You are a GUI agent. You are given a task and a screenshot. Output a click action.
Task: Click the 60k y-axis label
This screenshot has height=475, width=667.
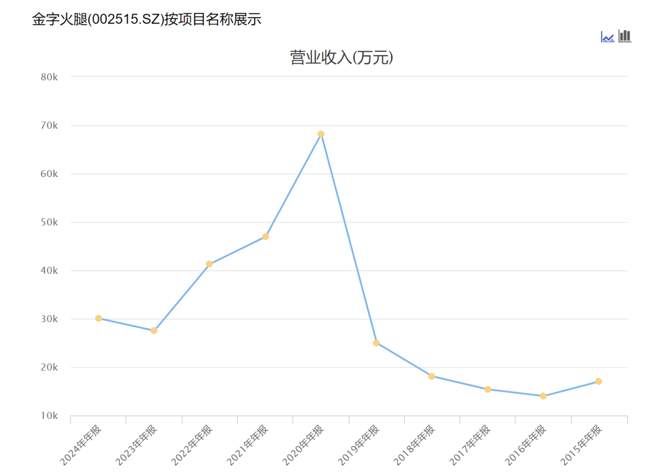click(x=49, y=174)
